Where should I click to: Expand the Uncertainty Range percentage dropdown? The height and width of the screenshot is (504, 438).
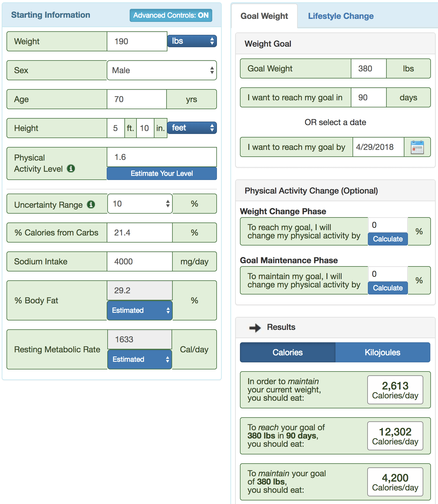tap(140, 204)
